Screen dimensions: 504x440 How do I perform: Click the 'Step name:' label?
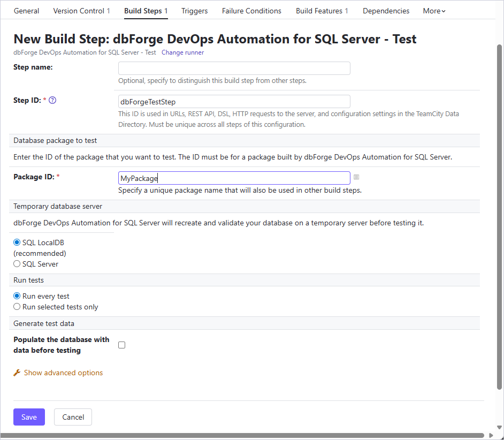coord(33,67)
